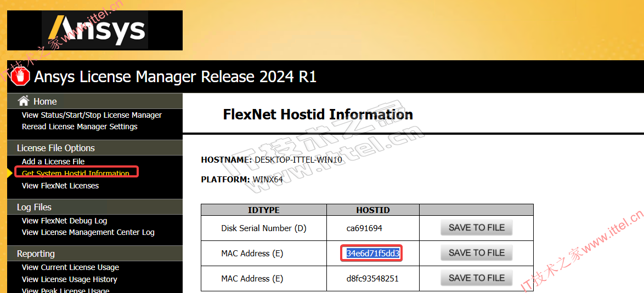Open View License Management Center Log
The width and height of the screenshot is (644, 293).
click(88, 232)
